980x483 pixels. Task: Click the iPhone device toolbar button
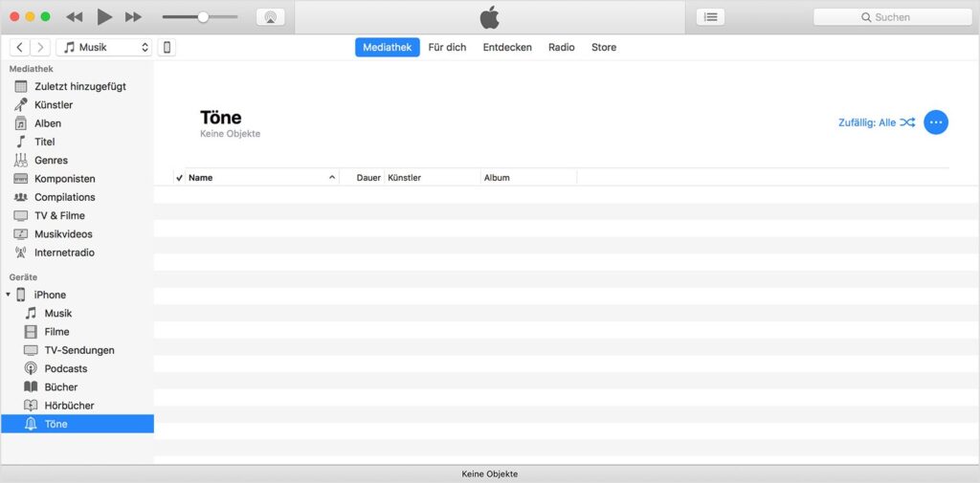point(167,47)
